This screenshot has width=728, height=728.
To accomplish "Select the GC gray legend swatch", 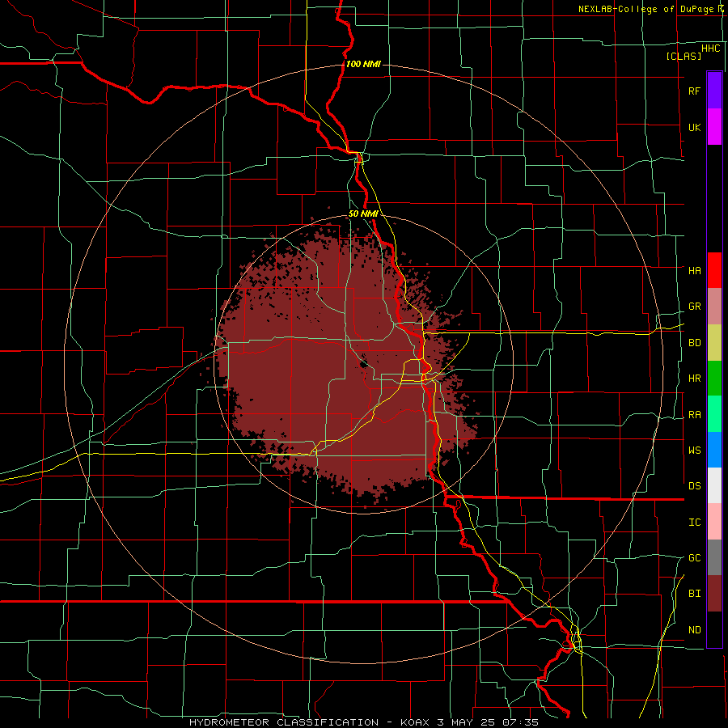I will coord(714,557).
